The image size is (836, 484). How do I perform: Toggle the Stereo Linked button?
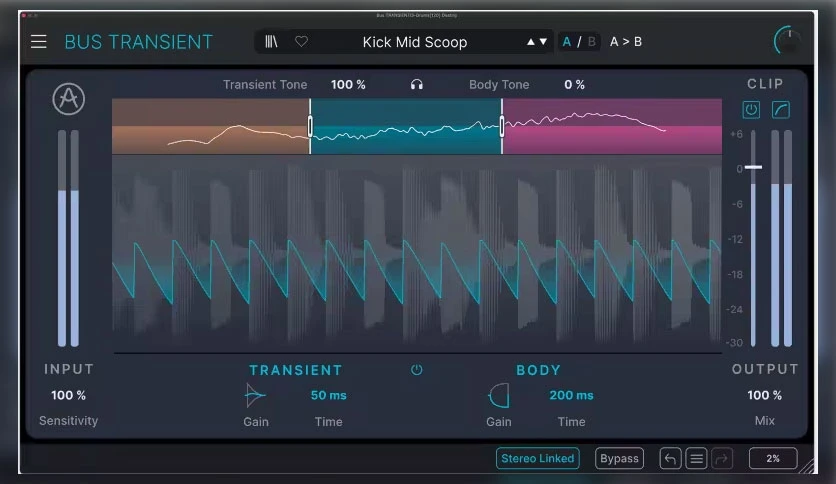pyautogui.click(x=537, y=458)
